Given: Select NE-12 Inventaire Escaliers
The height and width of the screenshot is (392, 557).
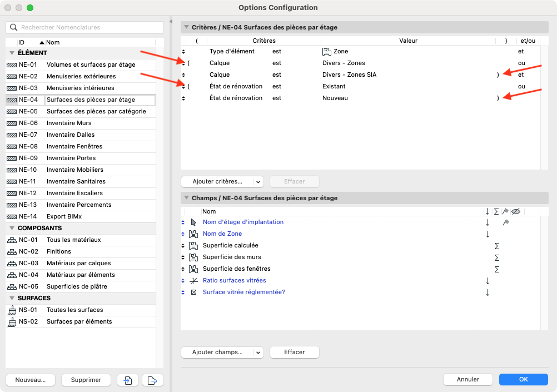Looking at the screenshot, I should [x=81, y=193].
